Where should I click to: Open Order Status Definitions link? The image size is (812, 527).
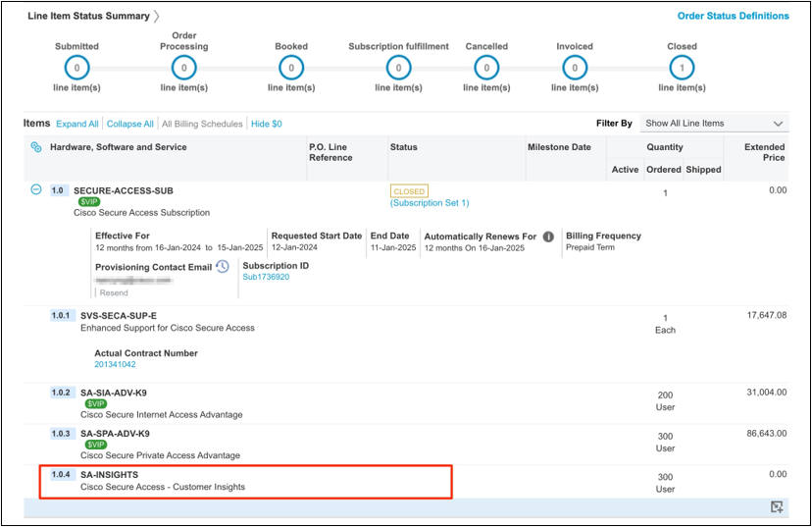(734, 16)
